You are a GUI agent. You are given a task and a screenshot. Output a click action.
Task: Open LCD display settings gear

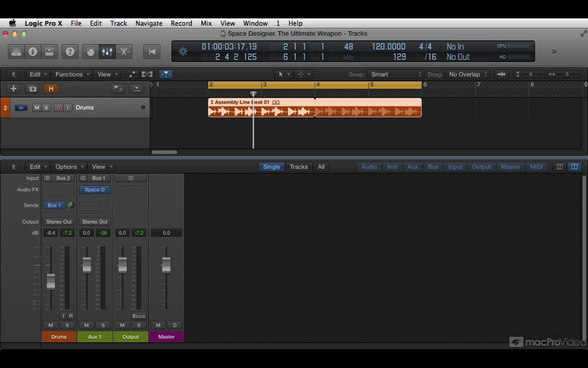click(x=183, y=52)
